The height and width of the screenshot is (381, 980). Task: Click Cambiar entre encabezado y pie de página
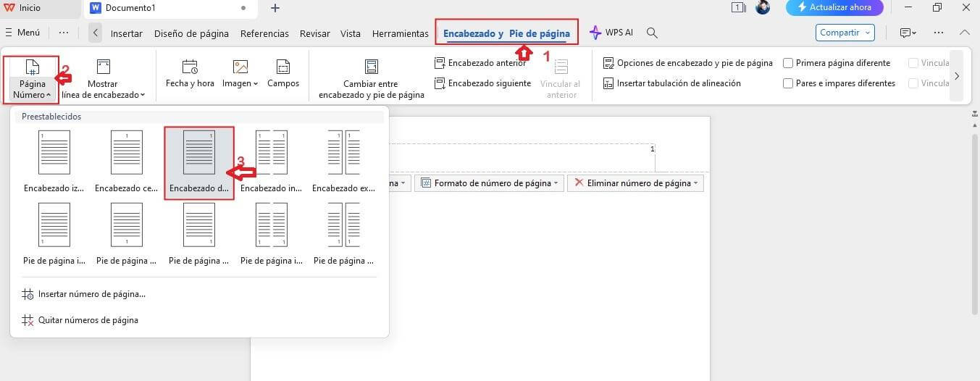click(x=372, y=80)
